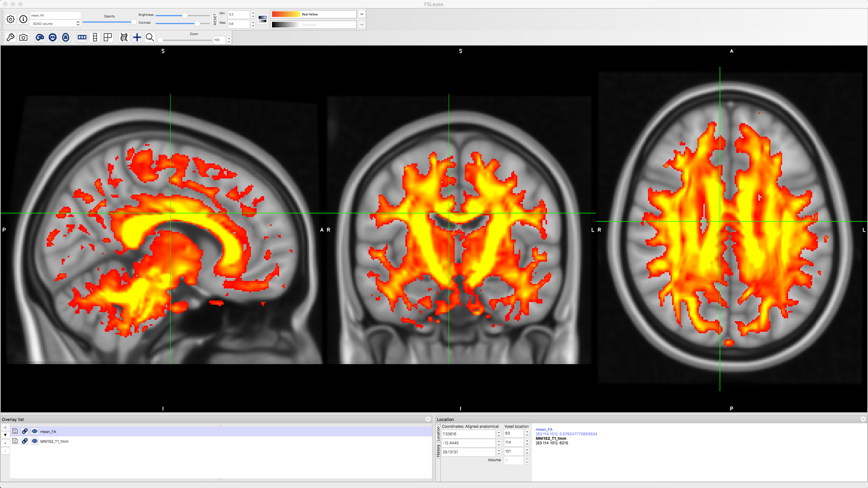The height and width of the screenshot is (488, 868).
Task: Open the Red-Yellow colour map dropdown
Action: click(361, 14)
